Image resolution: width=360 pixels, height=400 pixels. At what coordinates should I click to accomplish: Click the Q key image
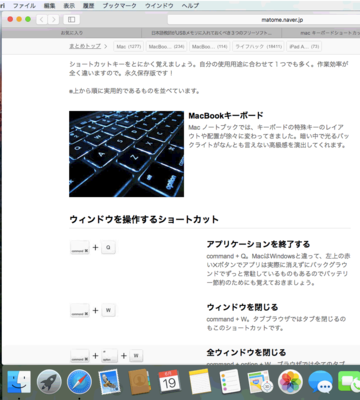(108, 247)
